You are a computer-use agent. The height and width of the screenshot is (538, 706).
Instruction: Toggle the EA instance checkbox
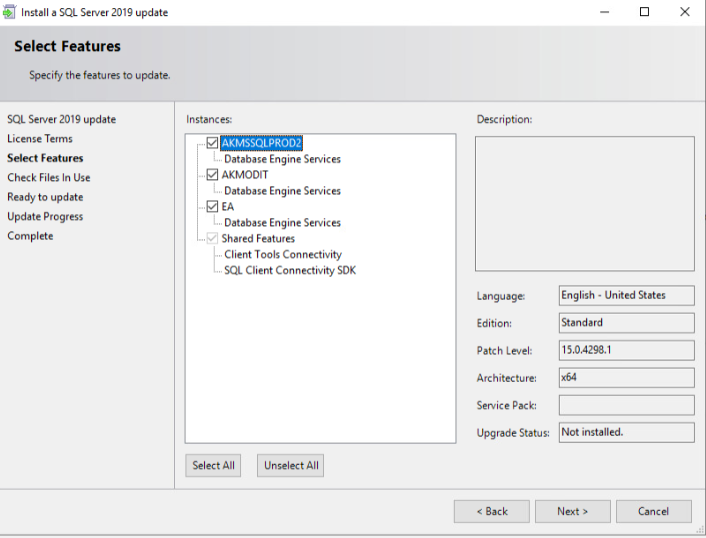click(212, 207)
